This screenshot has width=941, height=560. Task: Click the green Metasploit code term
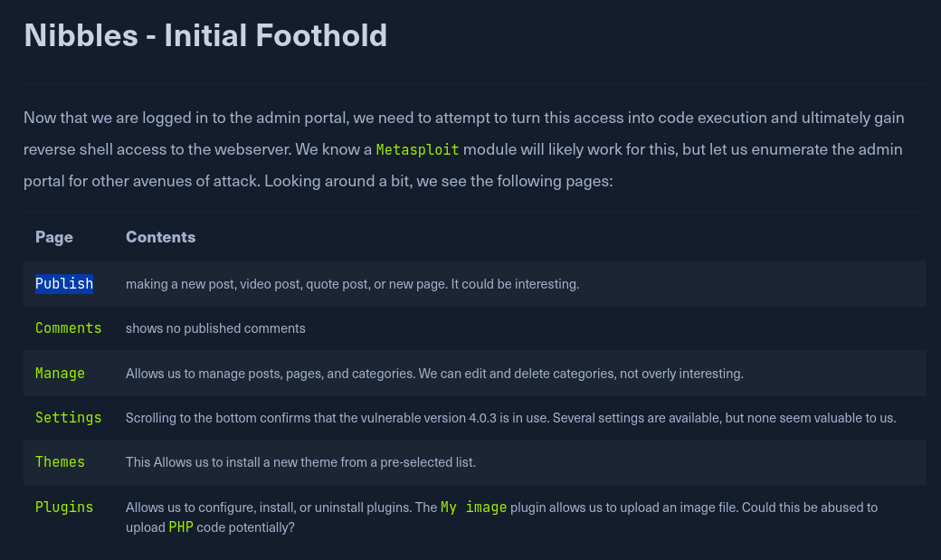417,149
